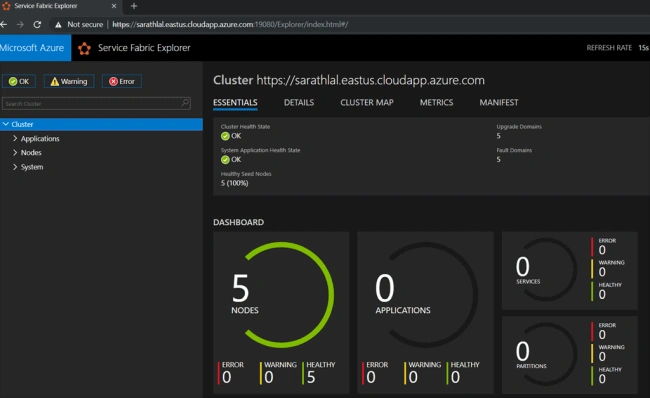Click Warning count in Services tile

602,272
